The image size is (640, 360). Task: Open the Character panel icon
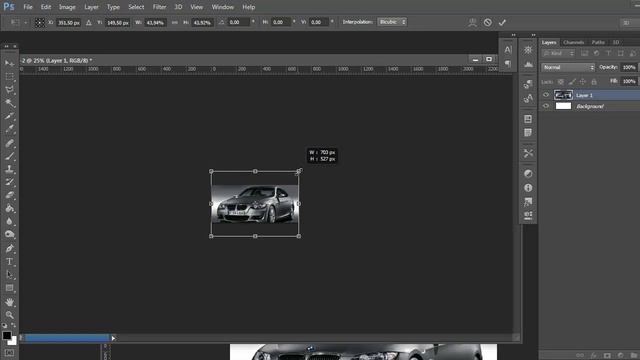(x=508, y=50)
